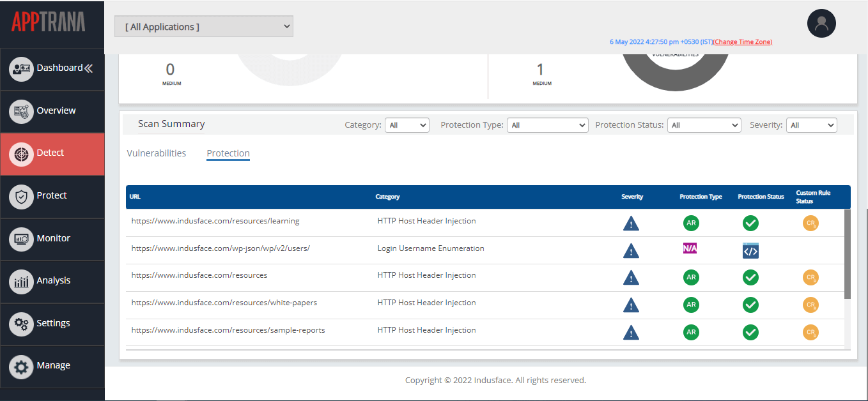Click AR protection type icon for resources/sample-reports
Viewport: 868px width, 401px height.
coord(691,332)
